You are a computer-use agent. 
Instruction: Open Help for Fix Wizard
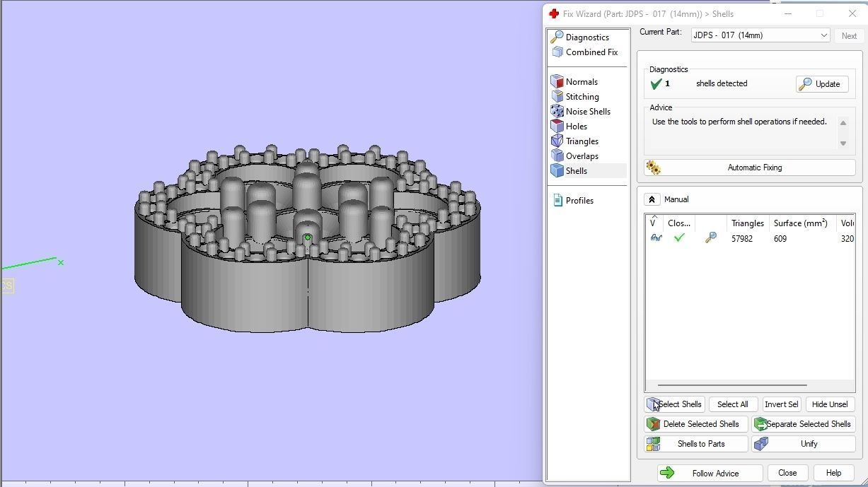pos(833,473)
